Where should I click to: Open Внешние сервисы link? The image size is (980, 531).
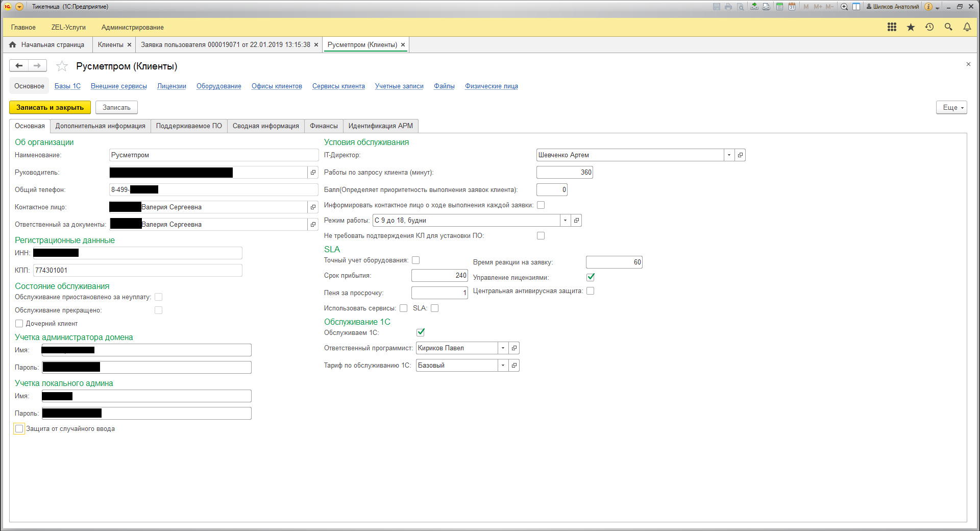[x=119, y=86]
